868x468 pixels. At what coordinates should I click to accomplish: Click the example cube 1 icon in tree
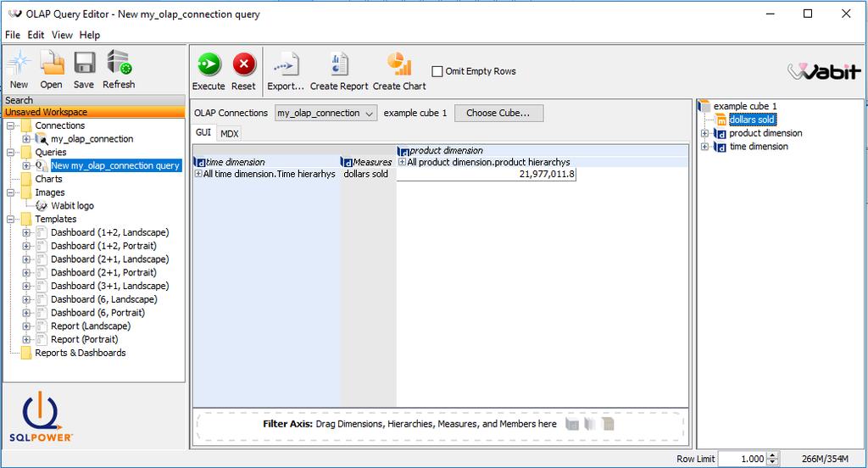(704, 106)
